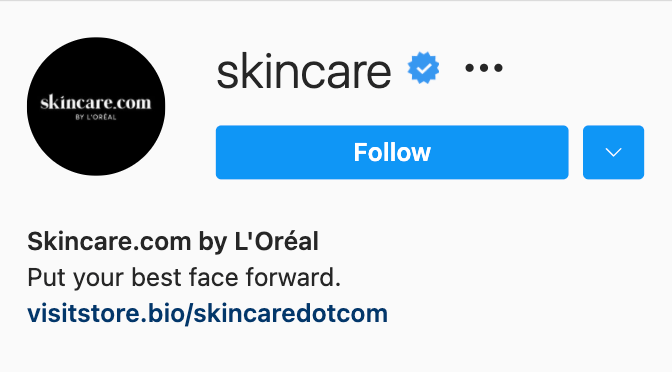Open the skincare.com profile picture
Image resolution: width=672 pixels, height=372 pixels.
tap(96, 106)
